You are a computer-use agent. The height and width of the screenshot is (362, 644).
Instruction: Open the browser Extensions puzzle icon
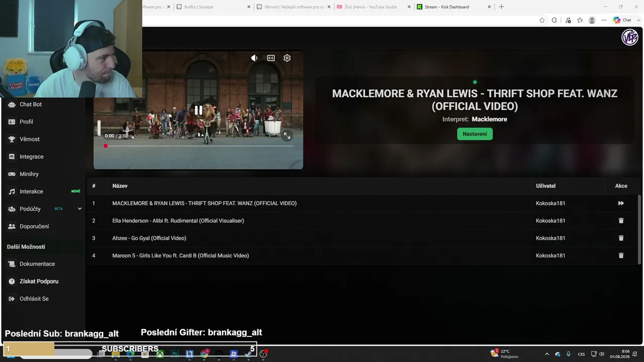click(554, 20)
